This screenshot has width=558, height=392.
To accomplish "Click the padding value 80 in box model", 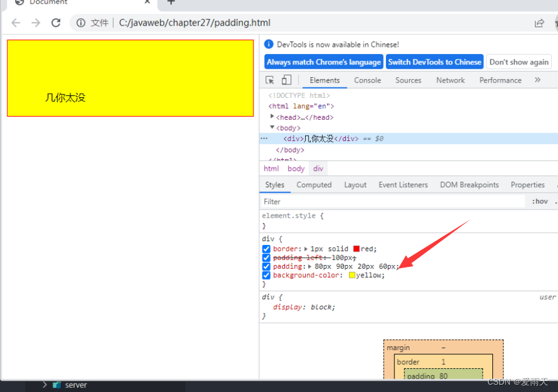I will [443, 376].
